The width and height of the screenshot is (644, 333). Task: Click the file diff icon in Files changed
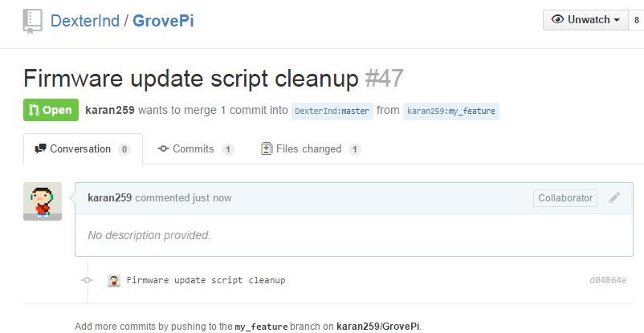(x=267, y=148)
